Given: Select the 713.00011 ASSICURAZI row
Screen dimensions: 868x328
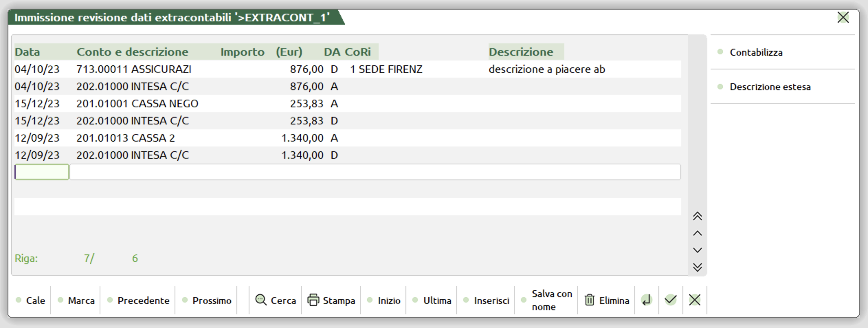Looking at the screenshot, I should [x=133, y=69].
